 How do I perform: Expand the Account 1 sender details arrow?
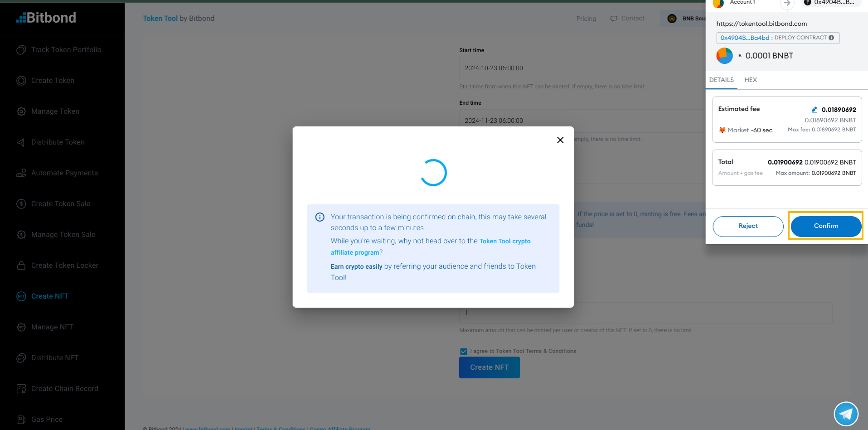click(787, 4)
